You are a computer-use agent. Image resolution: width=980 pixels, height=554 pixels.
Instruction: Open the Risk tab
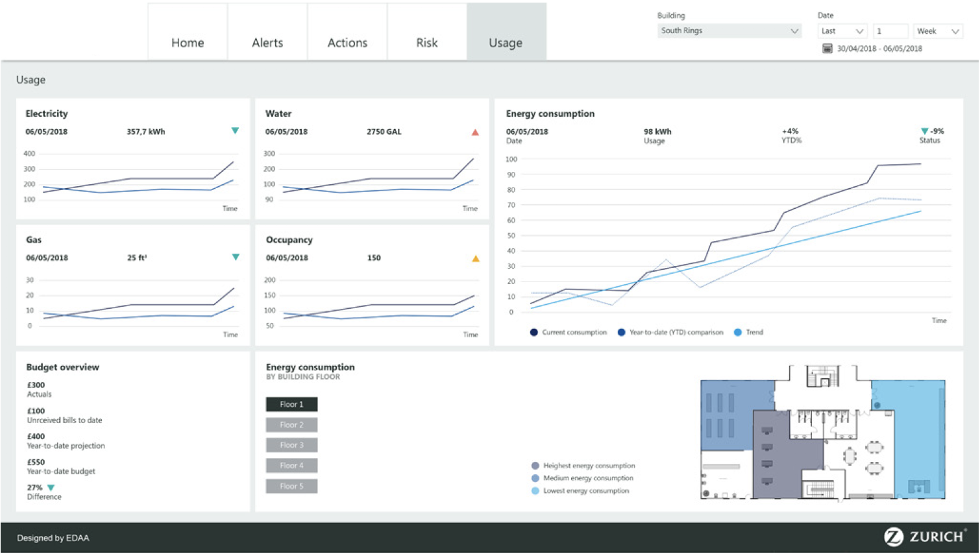(427, 43)
